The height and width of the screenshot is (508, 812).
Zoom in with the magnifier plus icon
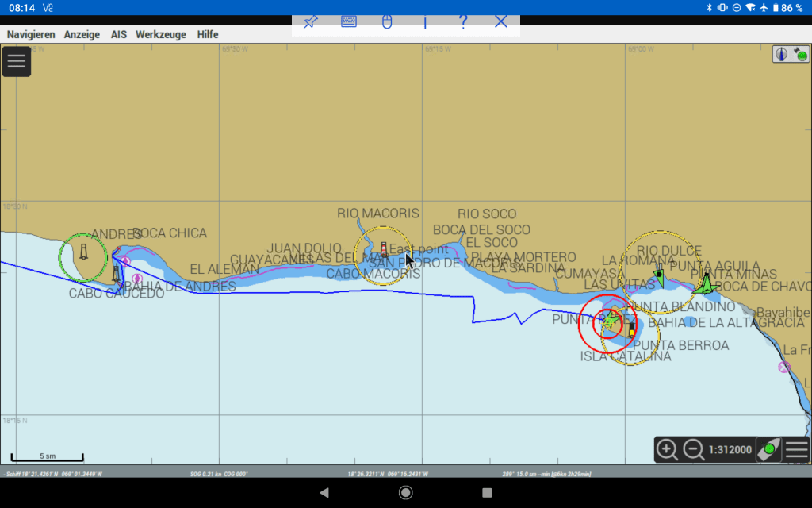667,450
